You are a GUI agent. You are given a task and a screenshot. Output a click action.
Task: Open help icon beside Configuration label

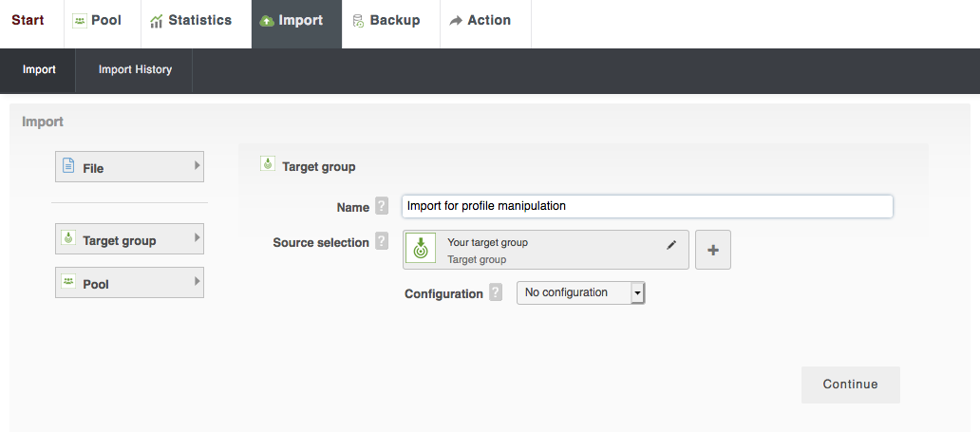coord(496,293)
